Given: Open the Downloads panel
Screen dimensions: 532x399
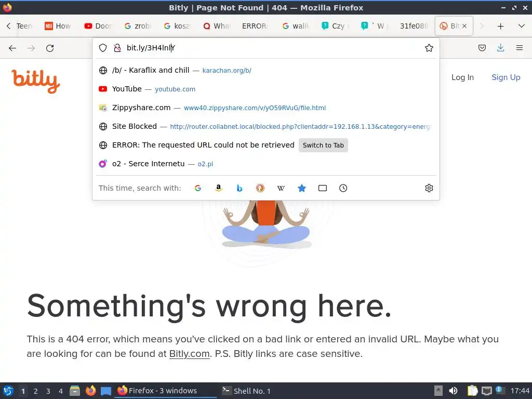Looking at the screenshot, I should tap(500, 48).
